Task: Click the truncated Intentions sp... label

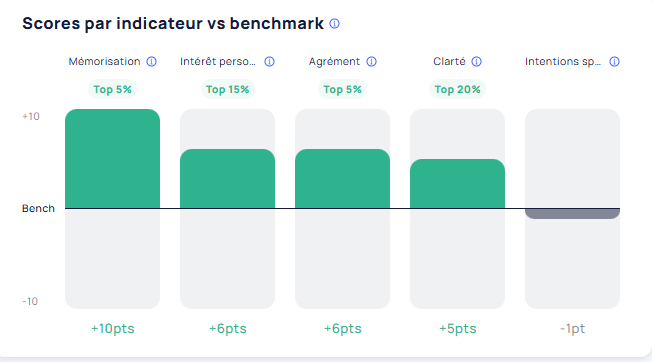Action: click(563, 62)
